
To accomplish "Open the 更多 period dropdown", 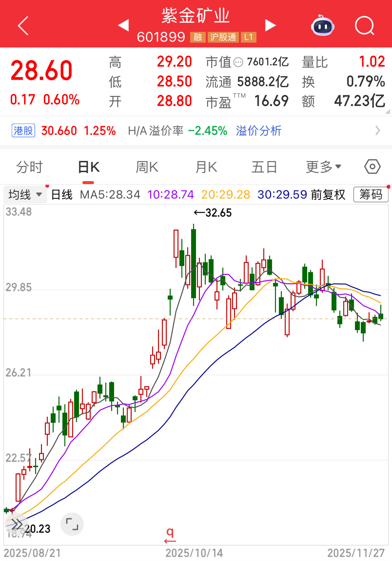I will pos(323,167).
